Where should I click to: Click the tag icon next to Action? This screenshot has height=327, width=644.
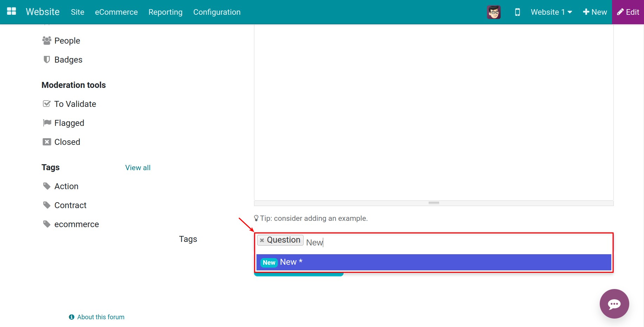point(46,186)
